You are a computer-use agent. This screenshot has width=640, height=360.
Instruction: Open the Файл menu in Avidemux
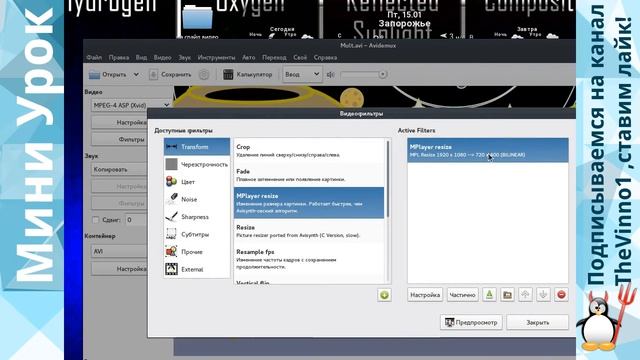click(x=94, y=58)
